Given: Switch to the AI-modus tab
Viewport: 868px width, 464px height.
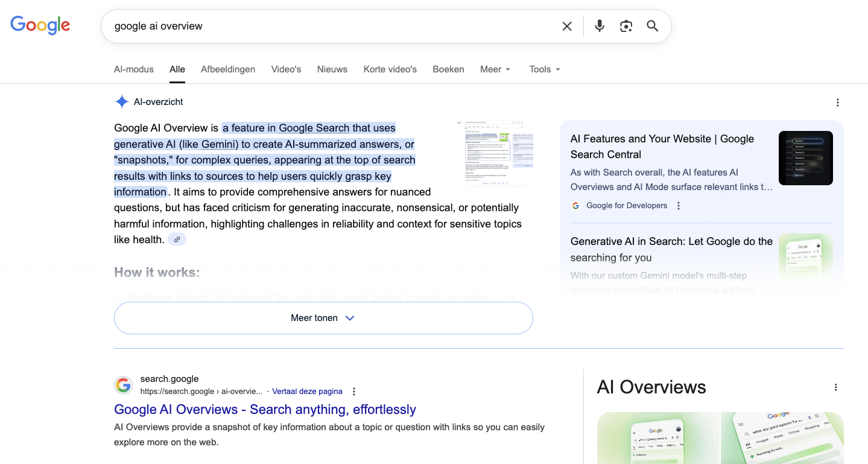Looking at the screenshot, I should [134, 69].
